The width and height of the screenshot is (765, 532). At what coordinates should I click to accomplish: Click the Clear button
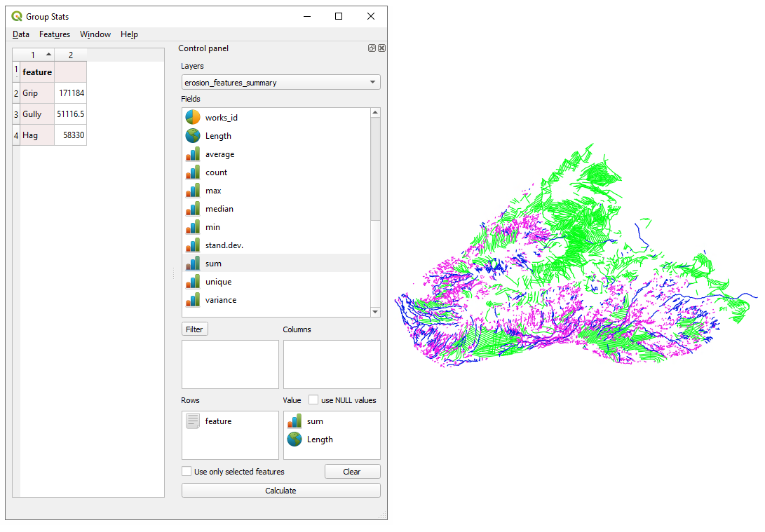(x=352, y=472)
